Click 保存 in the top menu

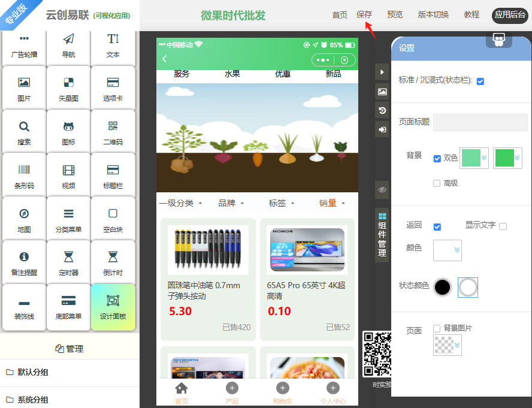pos(364,15)
